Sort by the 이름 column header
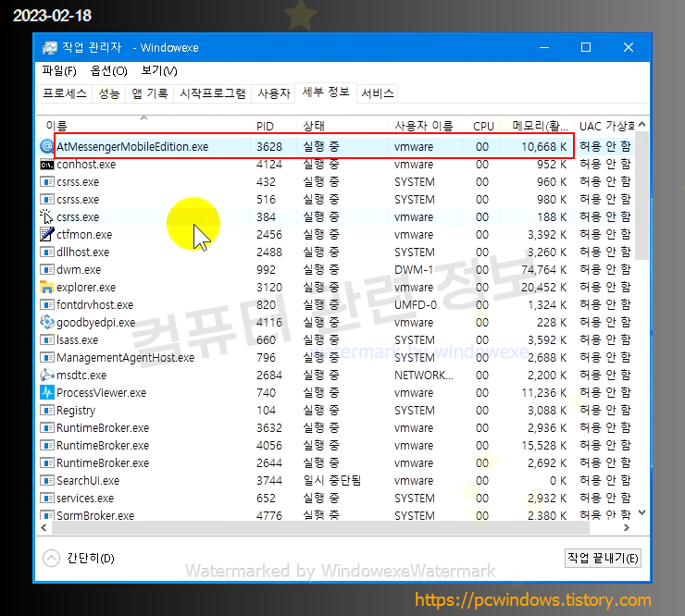Image resolution: width=685 pixels, height=616 pixels. (x=143, y=126)
